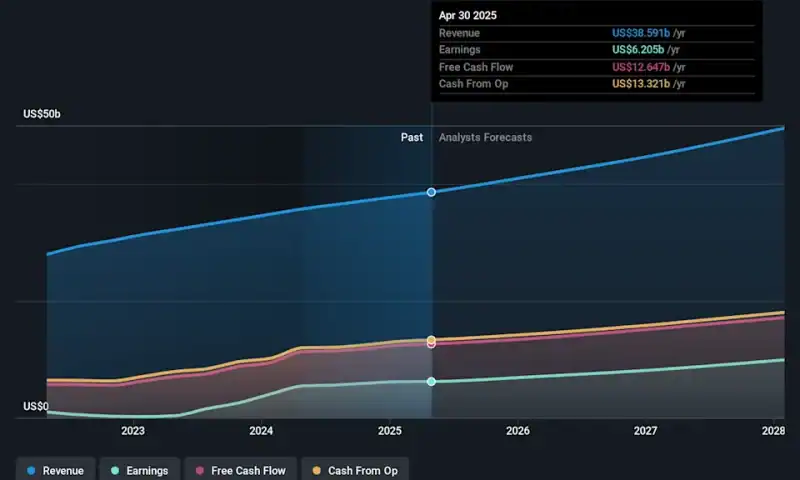Screen dimensions: 800x480
Task: Click the 2023 x-axis label
Action: pyautogui.click(x=133, y=431)
